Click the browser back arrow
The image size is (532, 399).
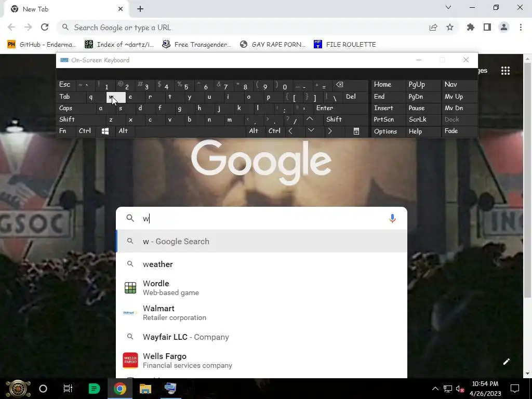tap(11, 27)
